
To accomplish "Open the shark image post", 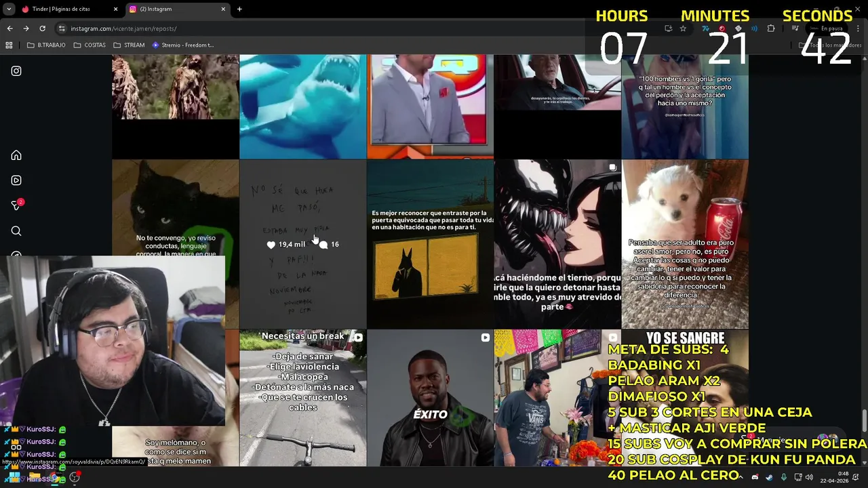I will pos(302,106).
